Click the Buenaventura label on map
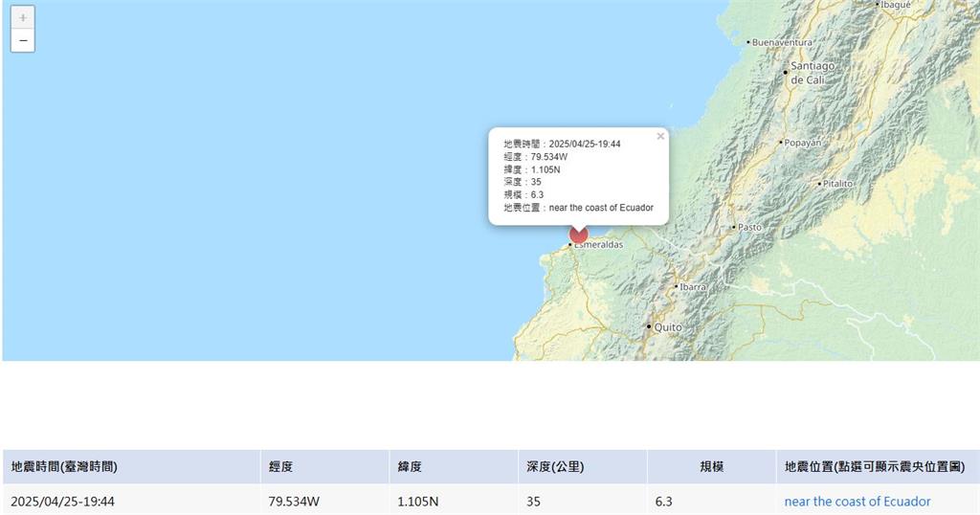The image size is (980, 515). point(782,42)
